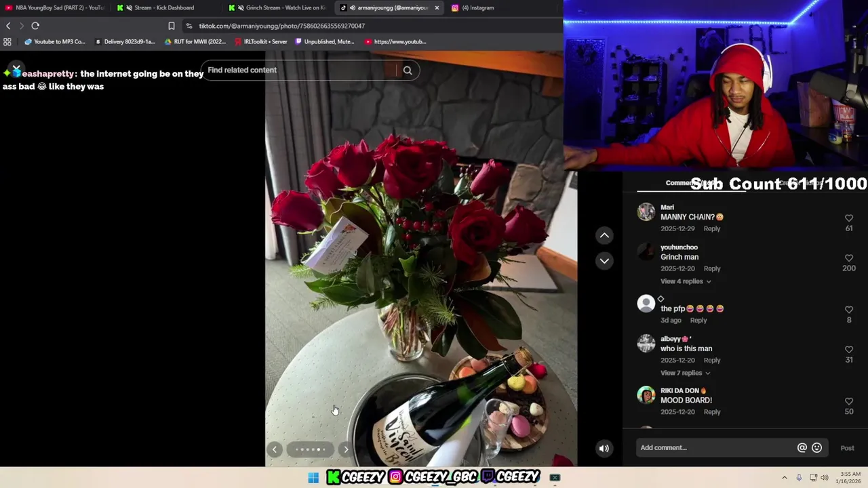Open volume control from tray
The height and width of the screenshot is (488, 868).
pos(825,478)
